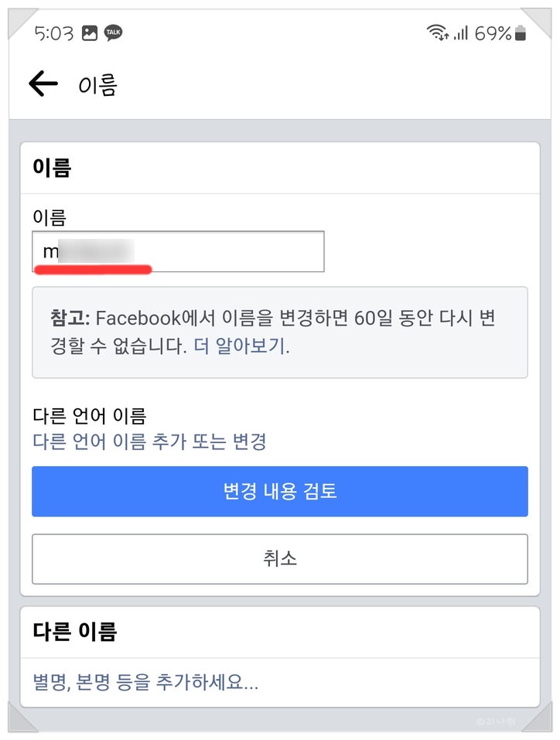Open 다른 언어 이름 추가 또는 변경 link

coord(149,442)
